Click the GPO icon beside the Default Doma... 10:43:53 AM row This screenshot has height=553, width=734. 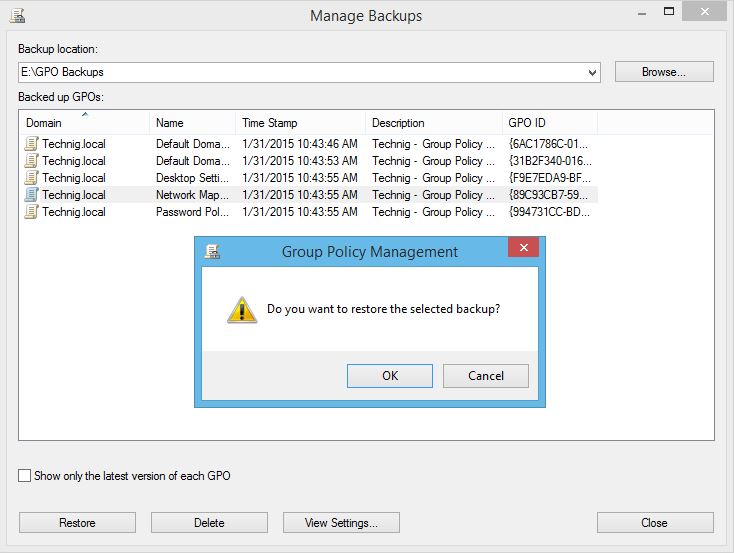point(31,161)
